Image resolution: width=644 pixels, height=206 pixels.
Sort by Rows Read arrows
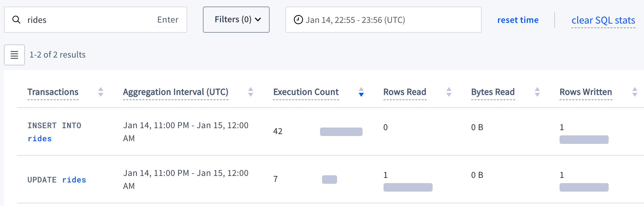(x=449, y=92)
